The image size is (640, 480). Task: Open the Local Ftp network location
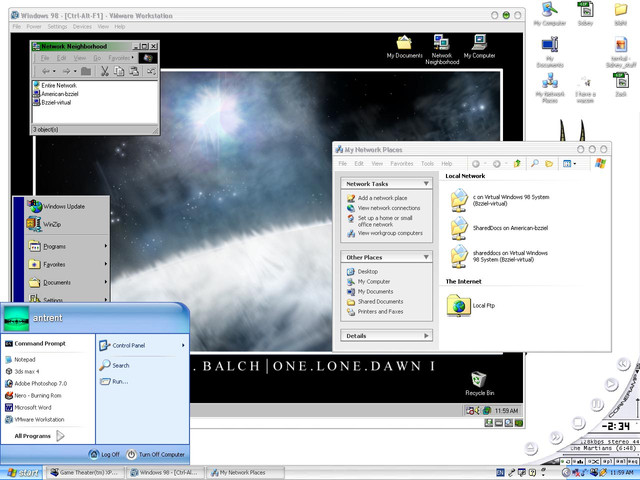[460, 305]
